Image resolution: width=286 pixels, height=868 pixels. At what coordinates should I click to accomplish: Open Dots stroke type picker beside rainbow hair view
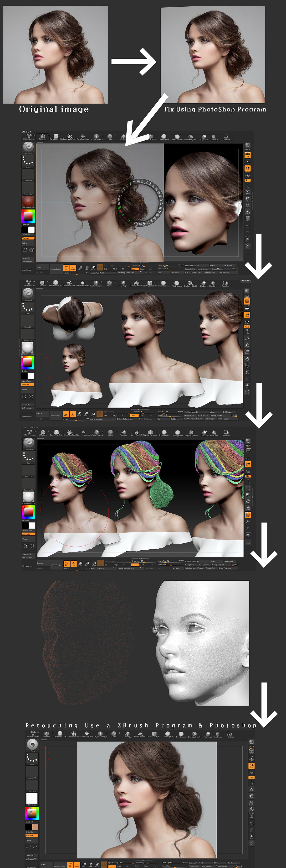tap(29, 457)
